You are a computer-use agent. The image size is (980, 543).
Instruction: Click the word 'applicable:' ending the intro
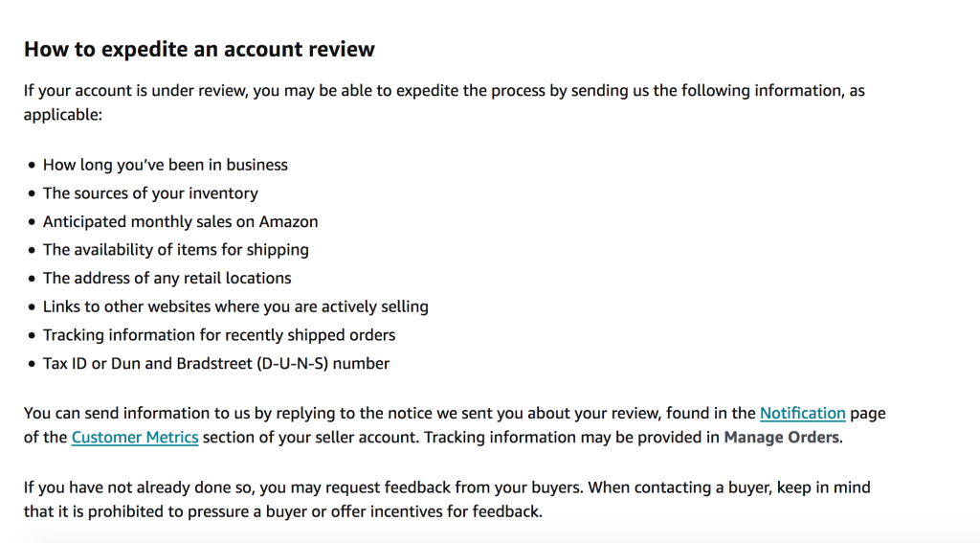(62, 115)
